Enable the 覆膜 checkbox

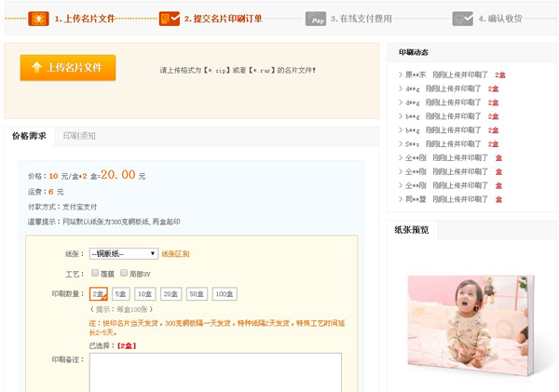(95, 273)
